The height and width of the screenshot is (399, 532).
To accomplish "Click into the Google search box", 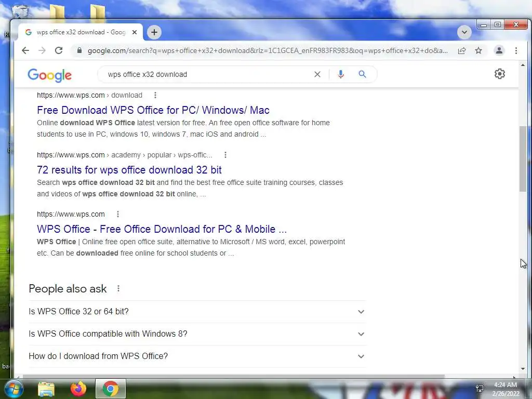I will (207, 74).
